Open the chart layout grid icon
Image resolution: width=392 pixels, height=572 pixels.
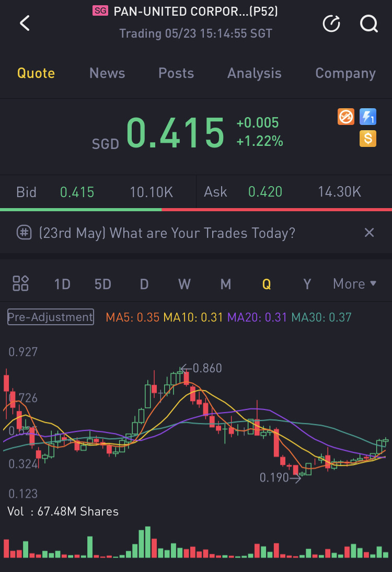pyautogui.click(x=20, y=283)
